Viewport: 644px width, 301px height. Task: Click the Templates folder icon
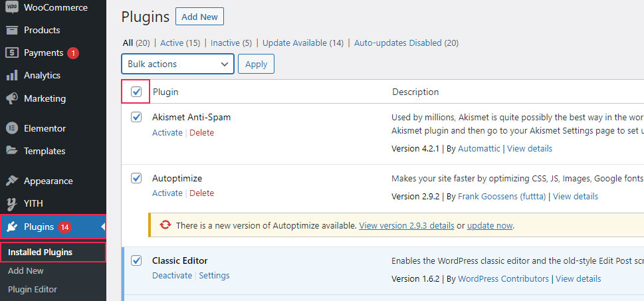[x=13, y=150]
